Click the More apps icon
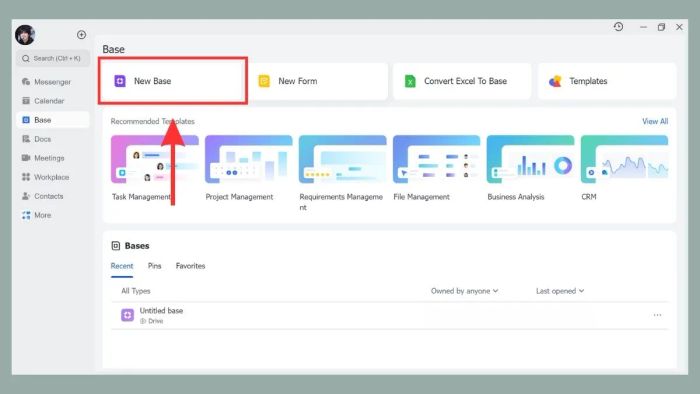Image resolution: width=700 pixels, height=394 pixels. pyautogui.click(x=26, y=215)
